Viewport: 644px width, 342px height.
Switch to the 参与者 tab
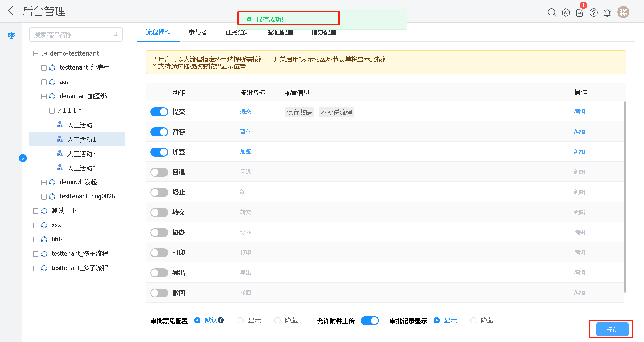tap(198, 32)
